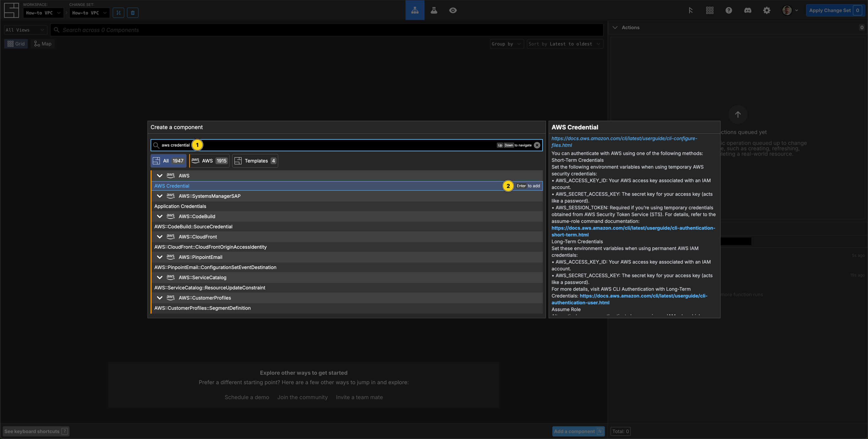Open the lab flask customize icon

(434, 10)
